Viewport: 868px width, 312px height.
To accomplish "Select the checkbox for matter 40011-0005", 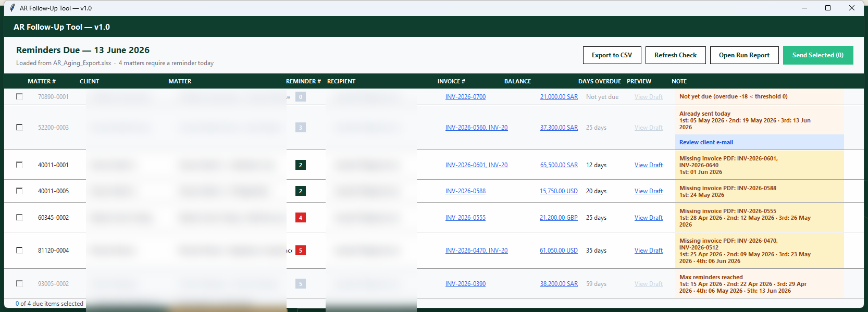I will point(19,191).
